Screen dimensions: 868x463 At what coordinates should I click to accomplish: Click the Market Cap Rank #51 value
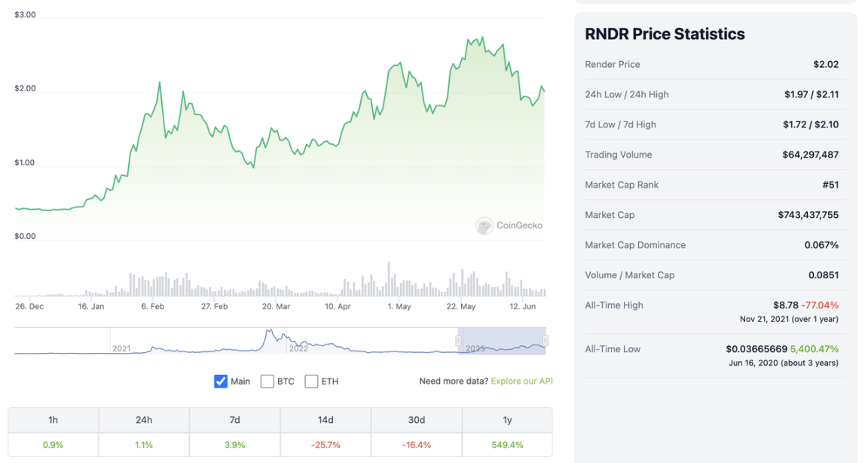(830, 185)
